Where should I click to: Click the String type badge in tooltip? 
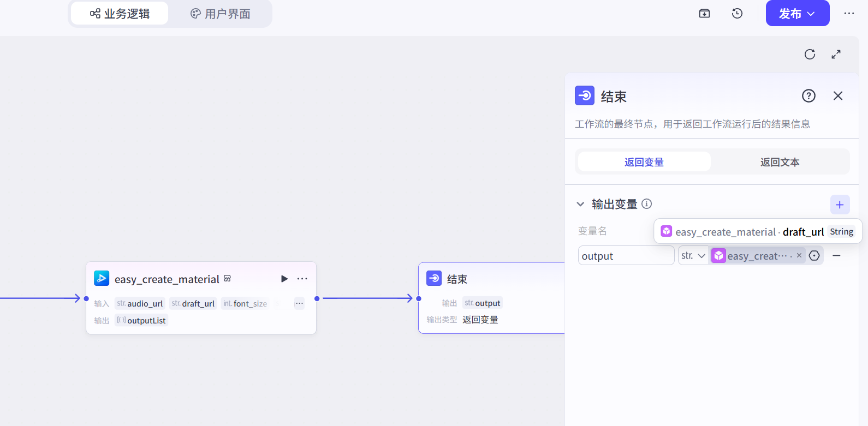[x=842, y=231]
